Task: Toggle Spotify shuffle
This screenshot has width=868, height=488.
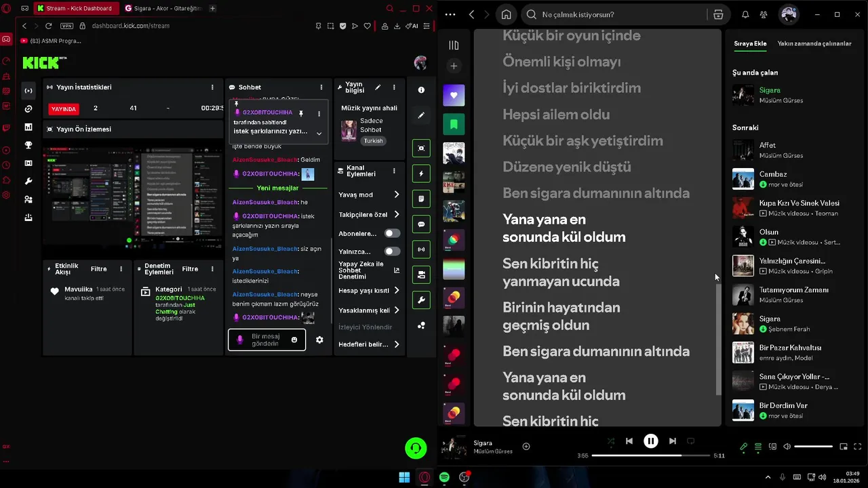Action: point(611,441)
